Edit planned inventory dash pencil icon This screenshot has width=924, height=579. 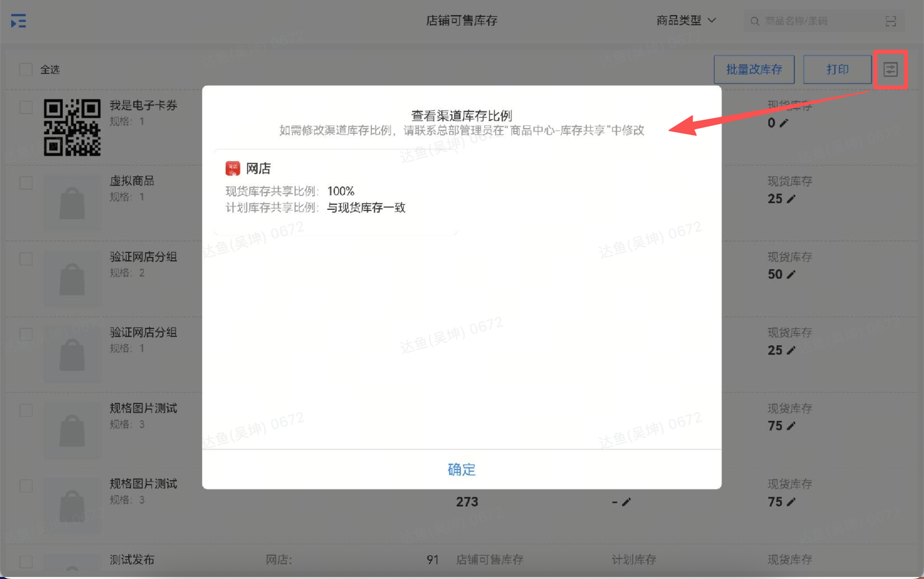click(626, 502)
